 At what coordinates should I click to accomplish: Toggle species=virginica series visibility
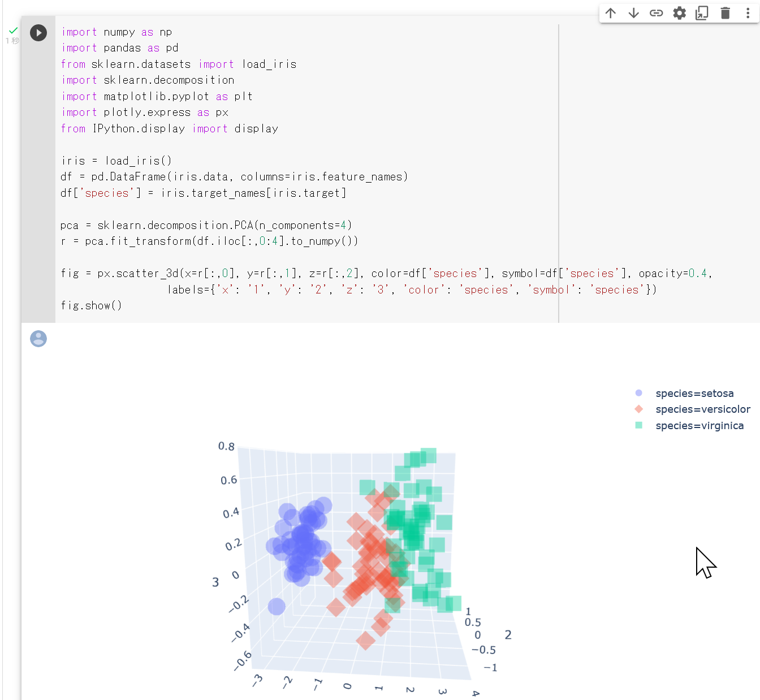699,426
